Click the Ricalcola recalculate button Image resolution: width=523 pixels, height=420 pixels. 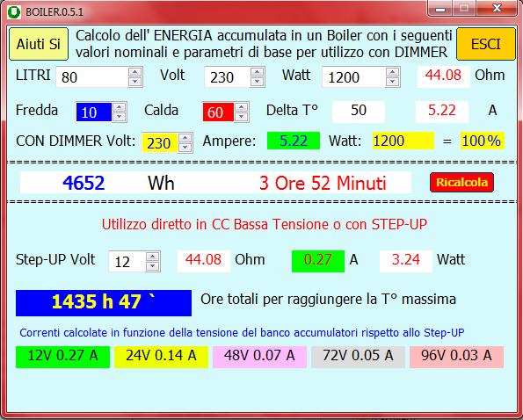[x=461, y=183]
